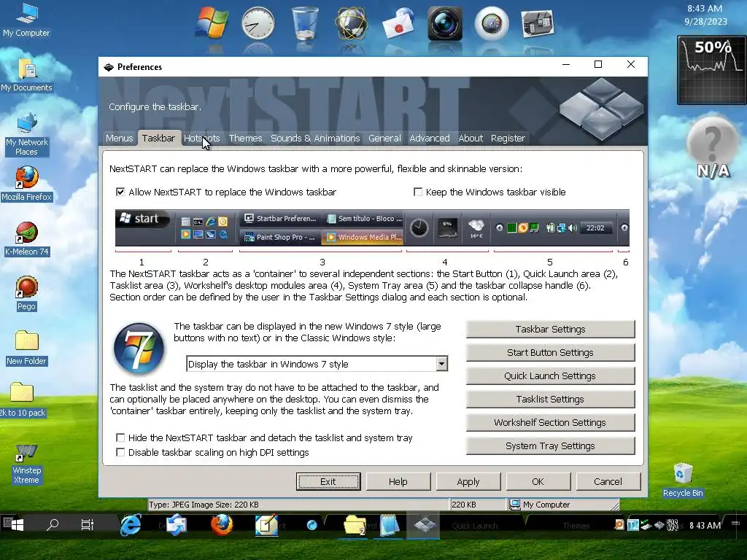747x560 pixels.
Task: Open taskbar search magnifier
Action: click(x=53, y=525)
